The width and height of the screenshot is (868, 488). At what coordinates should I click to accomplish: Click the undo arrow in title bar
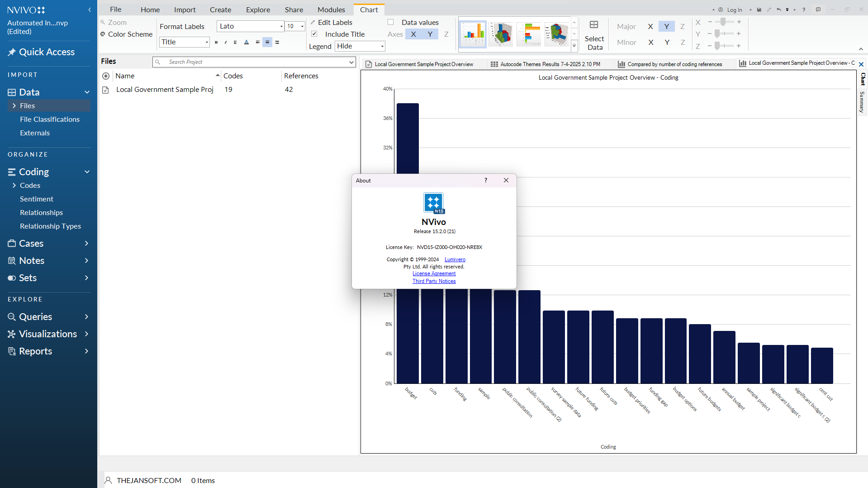(x=778, y=10)
